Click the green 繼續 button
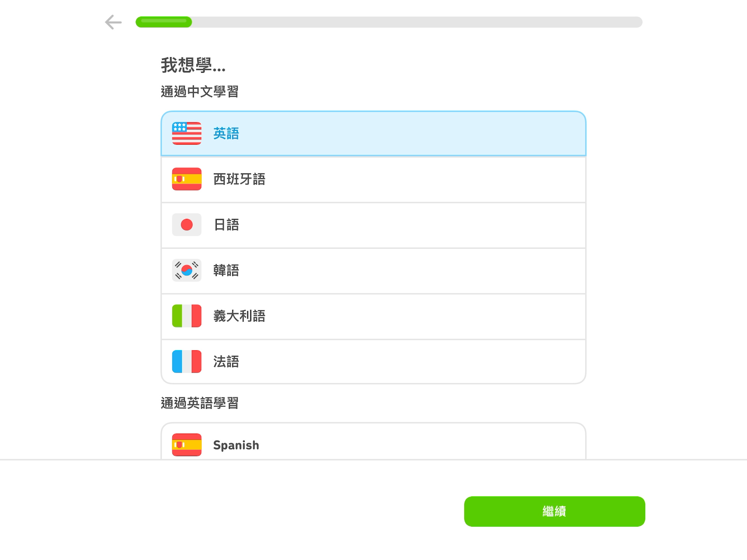Image resolution: width=747 pixels, height=560 pixels. pos(554,511)
